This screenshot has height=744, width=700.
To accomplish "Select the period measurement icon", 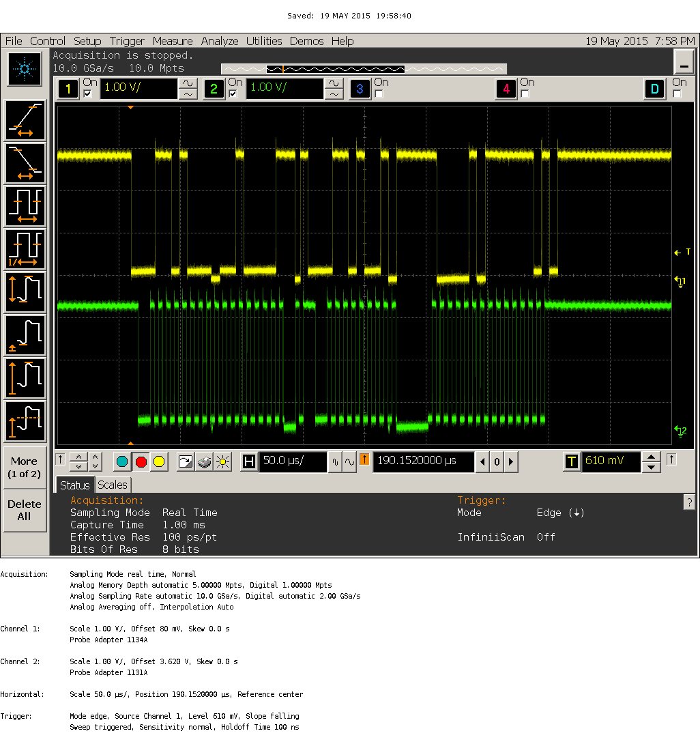I will pyautogui.click(x=25, y=206).
